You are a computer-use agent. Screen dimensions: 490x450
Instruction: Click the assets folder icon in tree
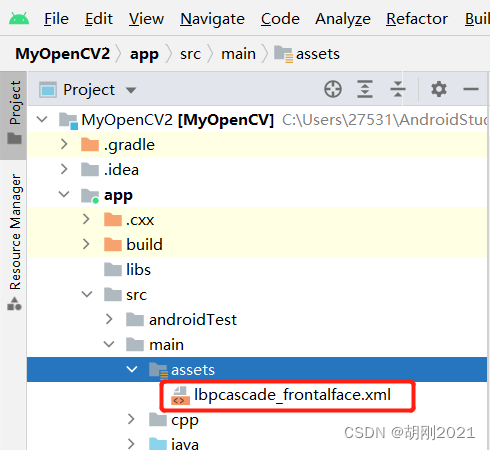coord(158,370)
